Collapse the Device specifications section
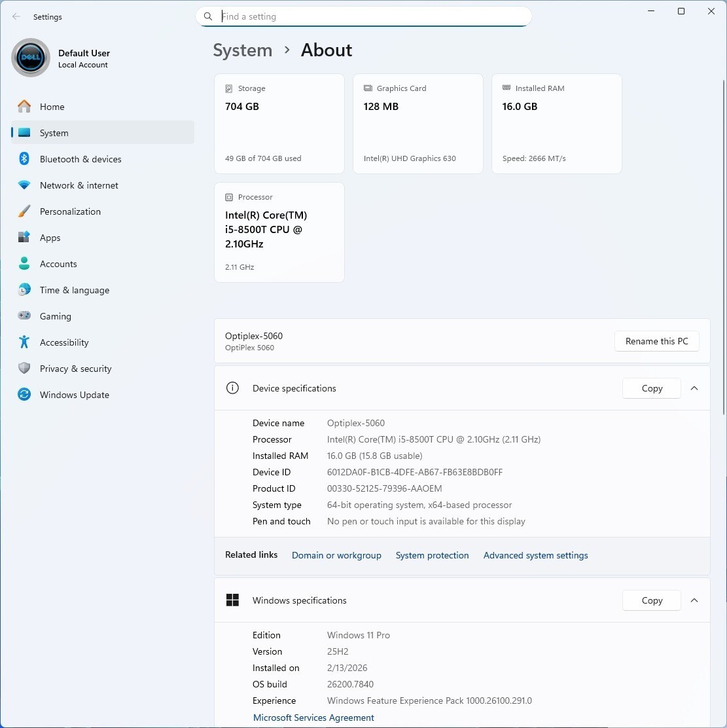This screenshot has width=727, height=728. tap(694, 388)
